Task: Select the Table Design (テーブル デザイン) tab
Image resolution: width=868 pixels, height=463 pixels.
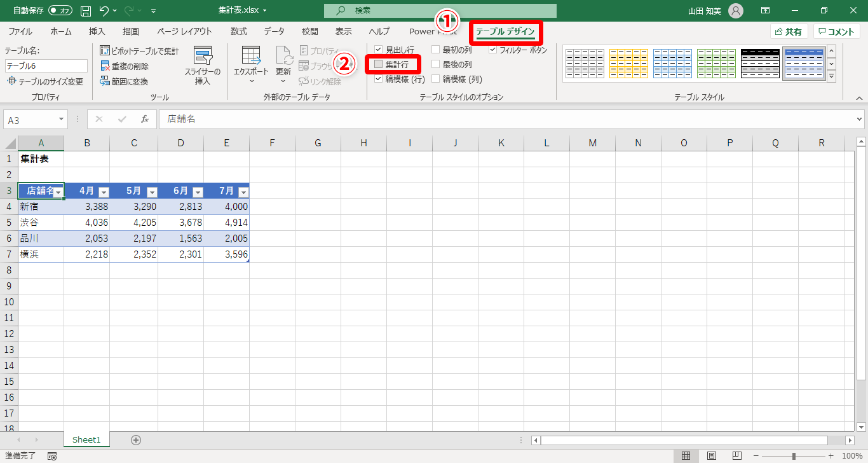Action: (506, 31)
